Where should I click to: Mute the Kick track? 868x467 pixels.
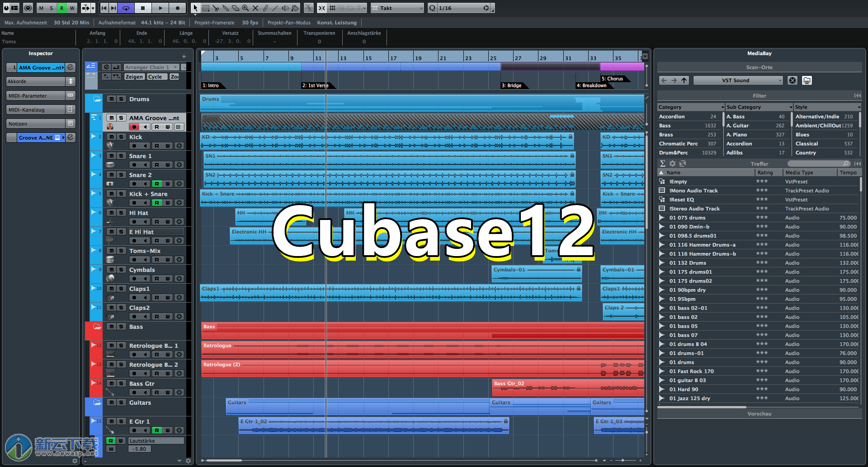pyautogui.click(x=112, y=137)
